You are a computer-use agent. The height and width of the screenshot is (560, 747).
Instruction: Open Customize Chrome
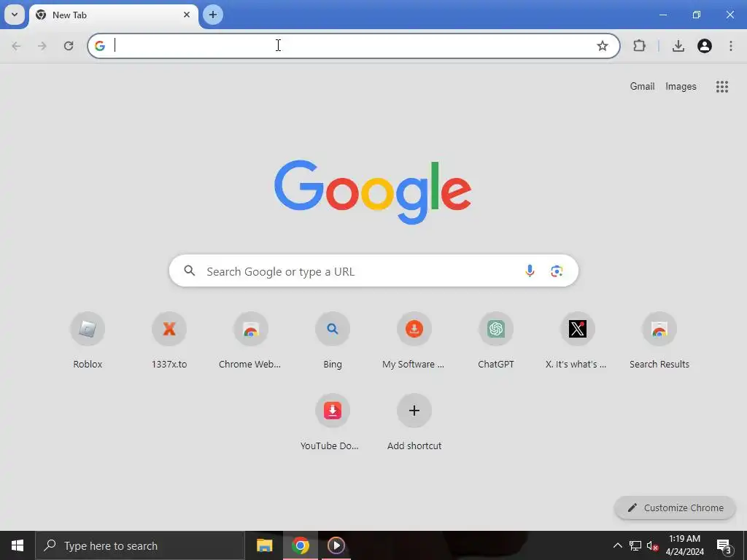pos(675,507)
